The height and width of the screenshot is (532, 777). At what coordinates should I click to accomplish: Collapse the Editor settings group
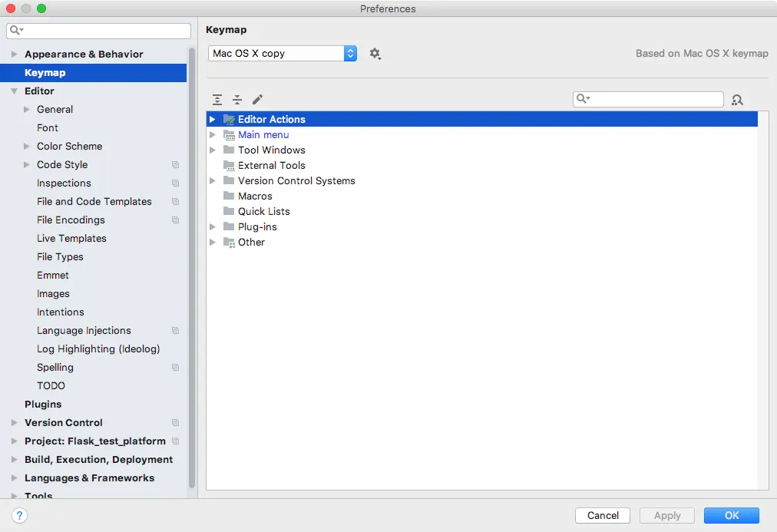(15, 91)
